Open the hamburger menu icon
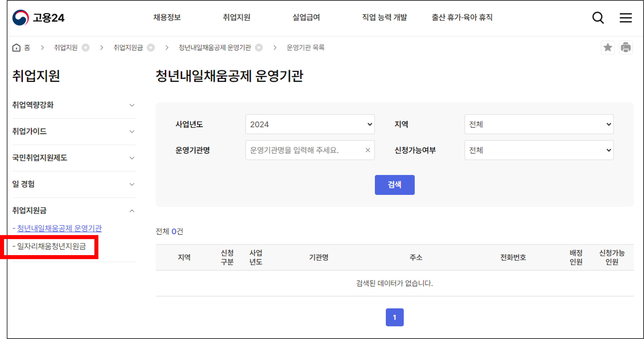The image size is (644, 339). [625, 18]
